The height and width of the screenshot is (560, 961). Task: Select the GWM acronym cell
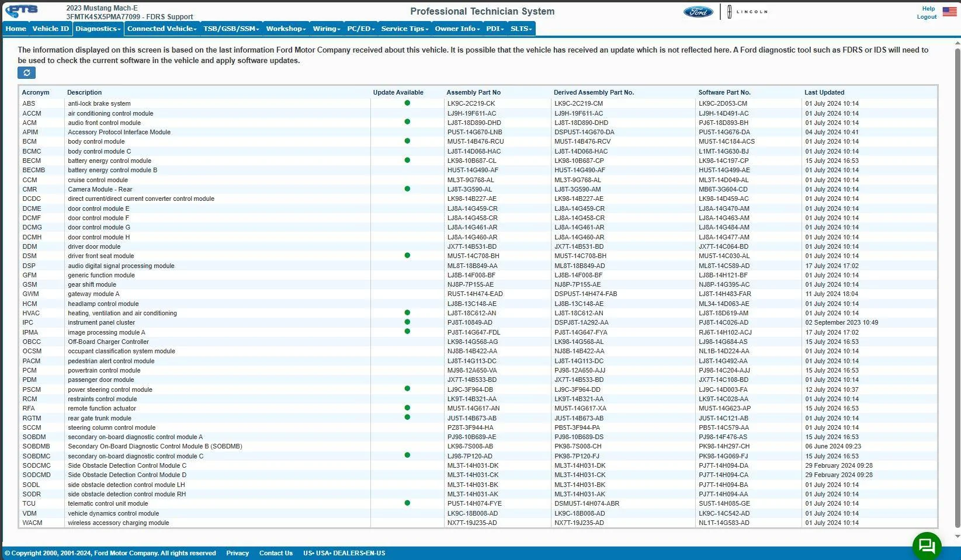point(30,294)
